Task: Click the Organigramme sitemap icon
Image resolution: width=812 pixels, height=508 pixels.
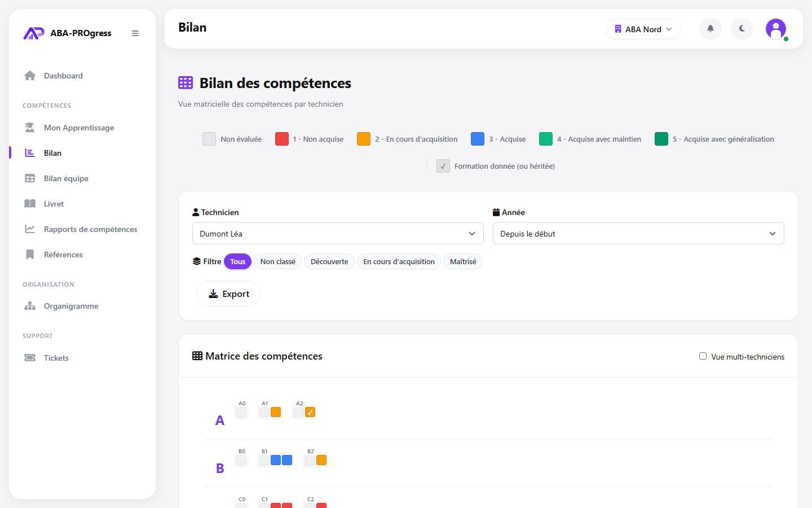Action: [30, 306]
